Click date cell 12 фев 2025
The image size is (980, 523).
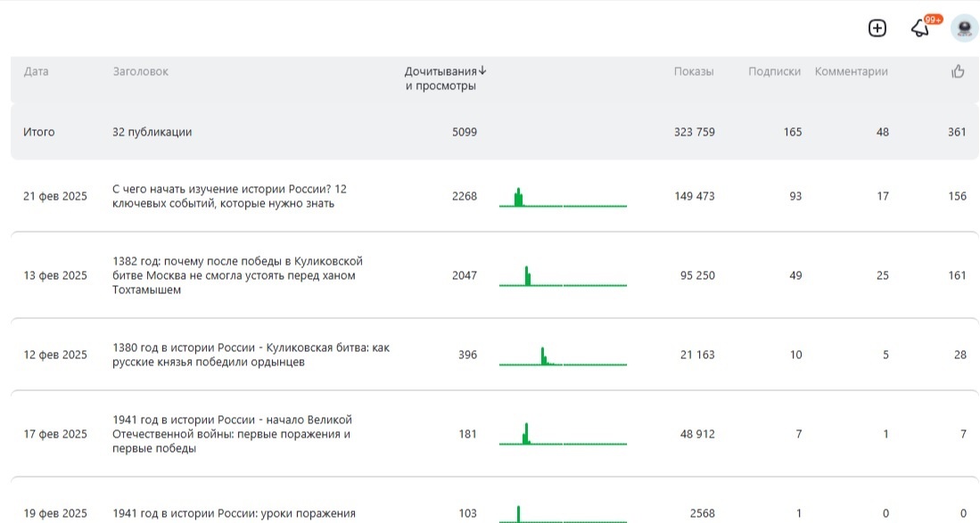(x=55, y=355)
